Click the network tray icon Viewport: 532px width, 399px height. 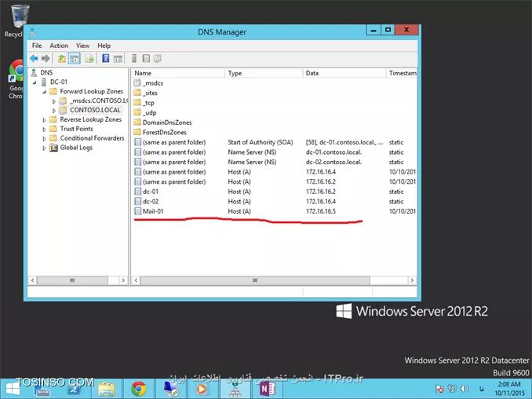(452, 388)
